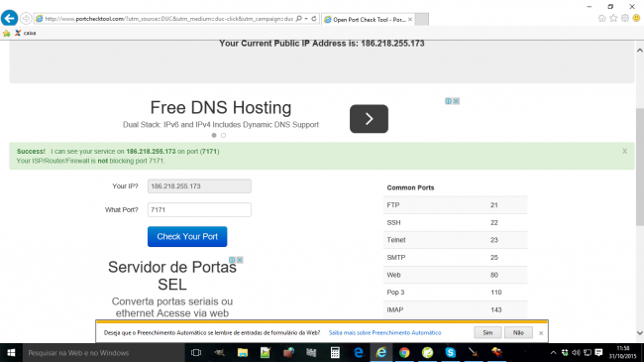Show hidden tray icons chevron

(x=553, y=352)
